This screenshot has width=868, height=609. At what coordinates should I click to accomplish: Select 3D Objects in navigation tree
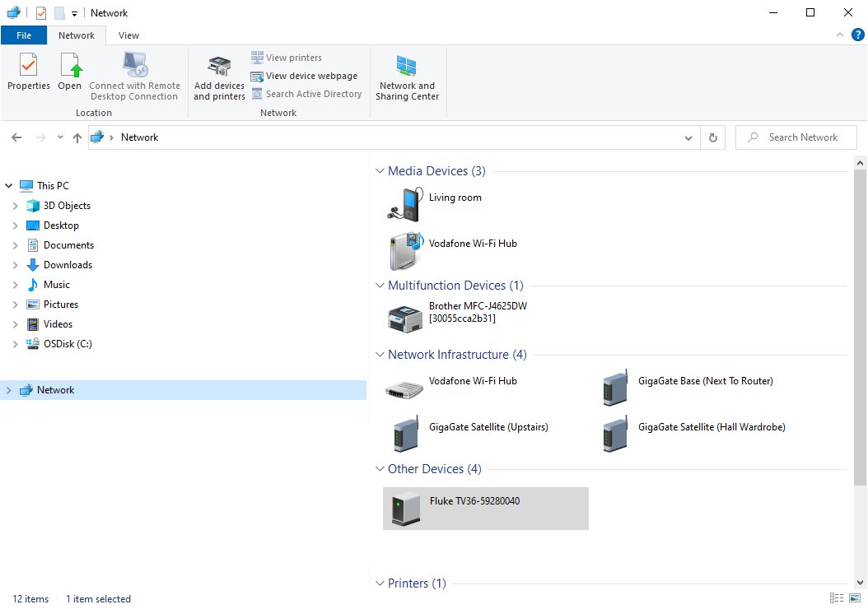(x=67, y=205)
